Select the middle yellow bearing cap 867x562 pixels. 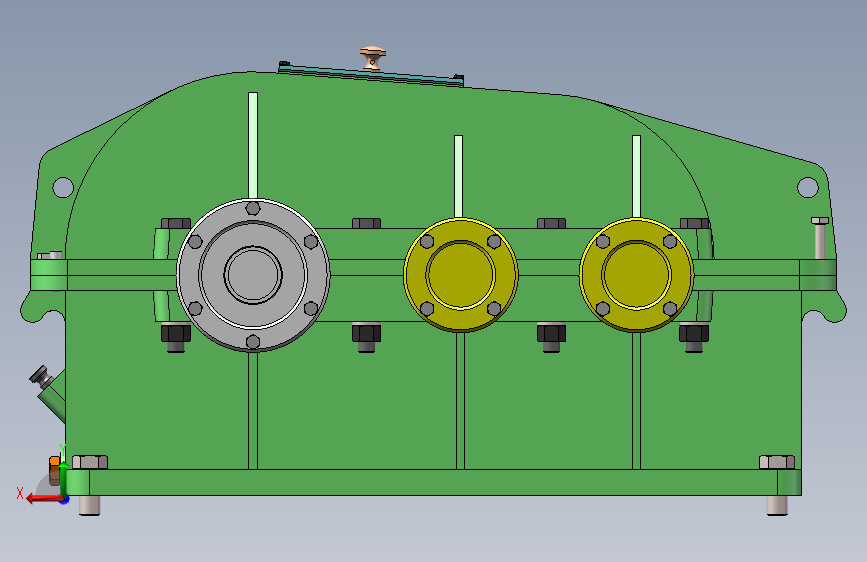[x=461, y=275]
